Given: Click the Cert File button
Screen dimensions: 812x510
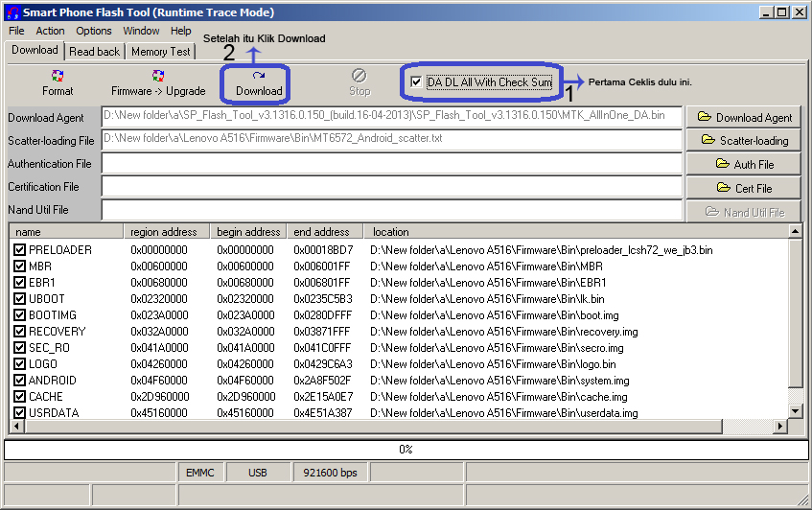Looking at the screenshot, I should click(x=744, y=188).
